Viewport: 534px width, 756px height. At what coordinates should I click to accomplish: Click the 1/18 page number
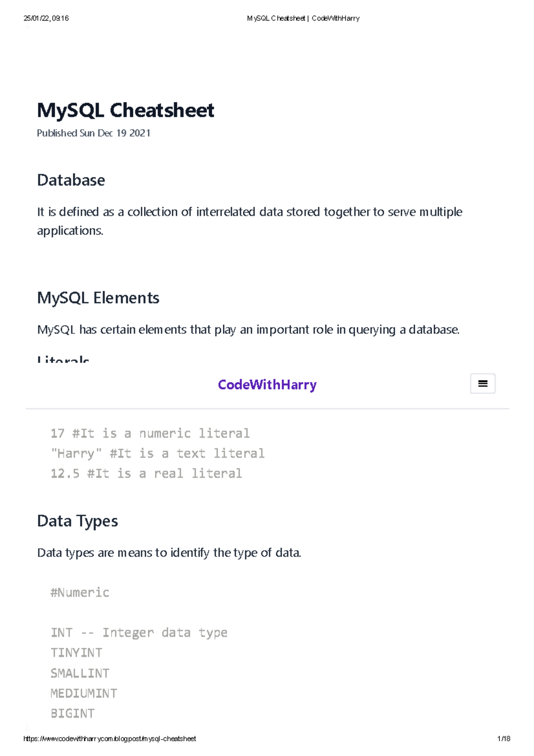(x=503, y=739)
